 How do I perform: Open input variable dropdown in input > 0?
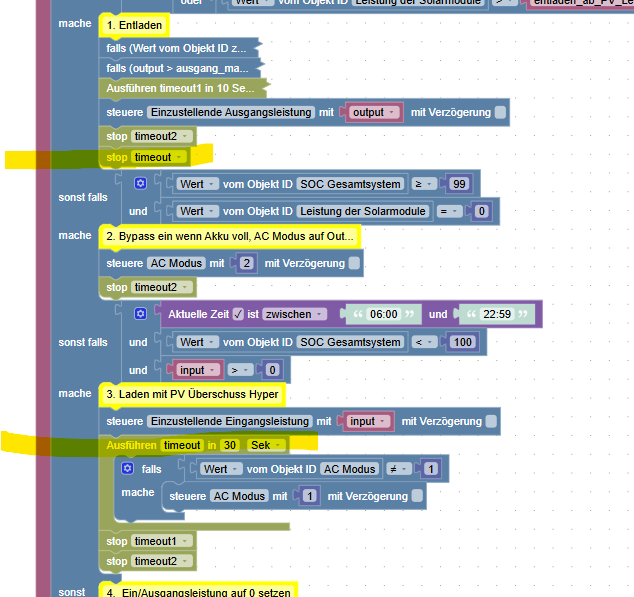click(x=198, y=370)
